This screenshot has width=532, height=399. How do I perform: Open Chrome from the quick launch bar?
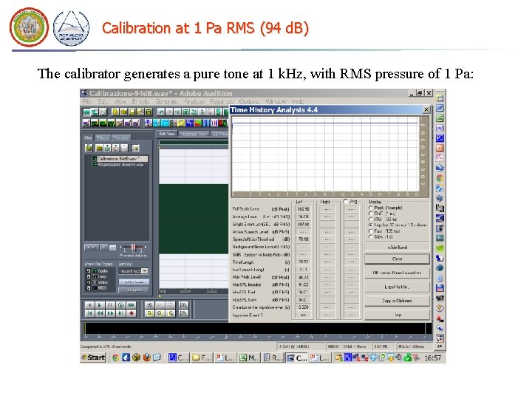coord(115,358)
